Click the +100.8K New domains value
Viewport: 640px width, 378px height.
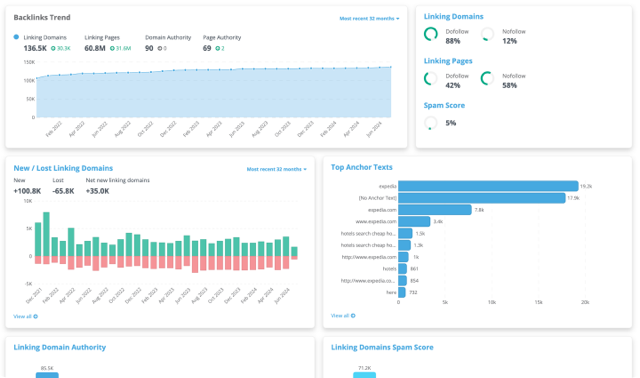(27, 191)
